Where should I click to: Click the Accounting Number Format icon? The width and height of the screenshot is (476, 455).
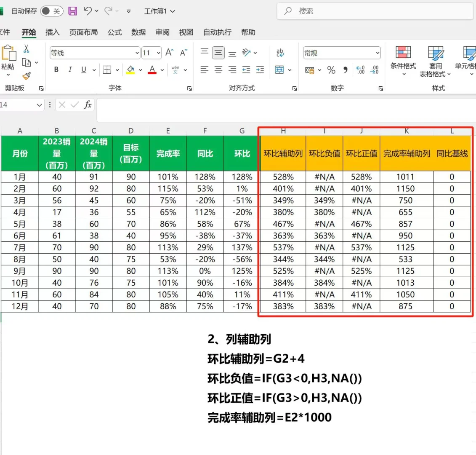coord(310,70)
